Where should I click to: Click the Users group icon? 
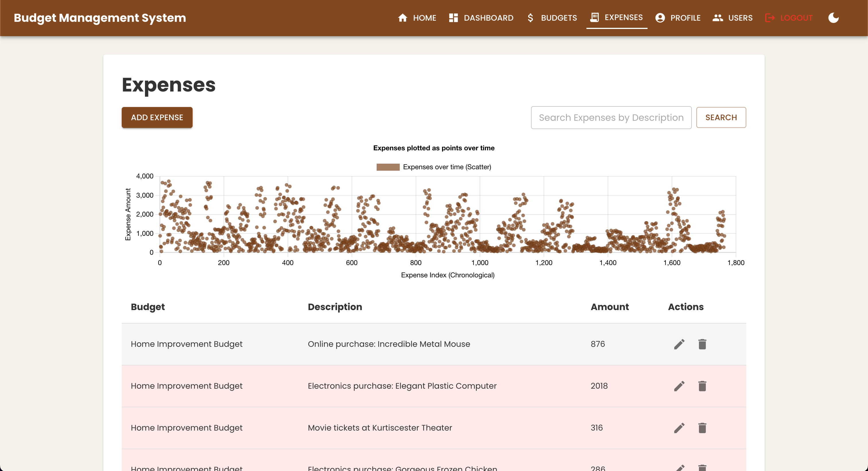coord(718,17)
